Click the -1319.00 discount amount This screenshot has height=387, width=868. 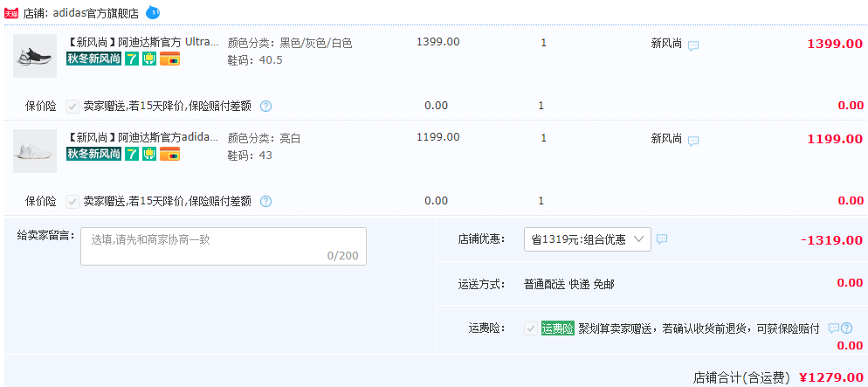(x=831, y=240)
